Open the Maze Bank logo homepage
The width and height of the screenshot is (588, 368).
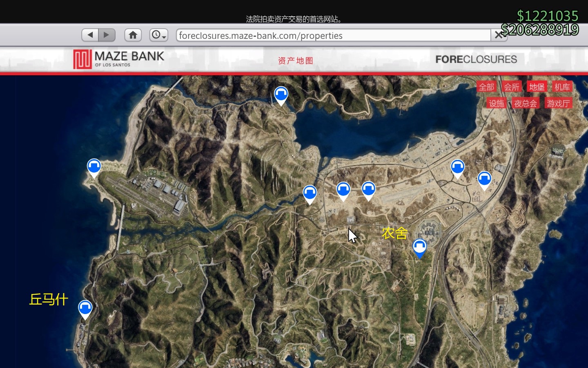(119, 59)
